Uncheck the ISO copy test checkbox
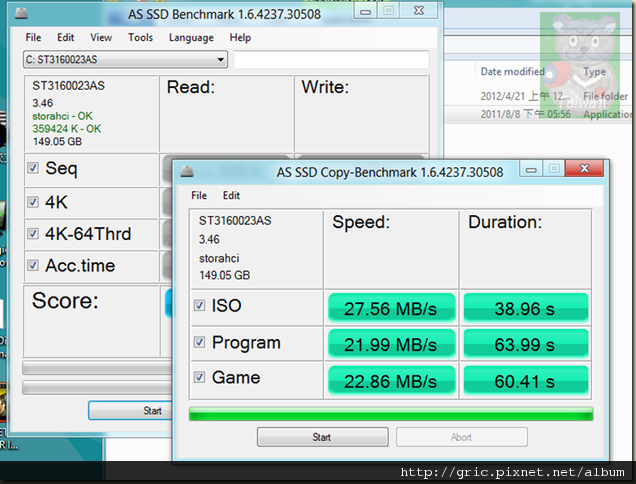Screen dimensions: 636x484 [x=199, y=305]
